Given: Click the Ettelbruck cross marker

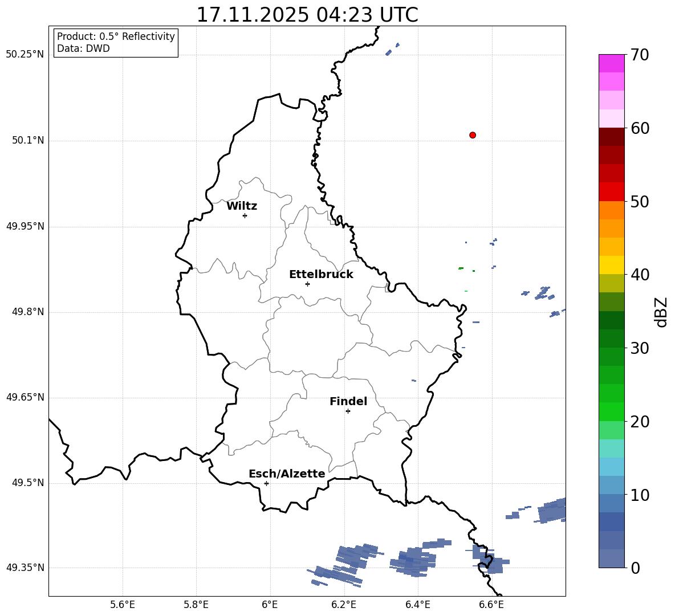Looking at the screenshot, I should (x=307, y=284).
